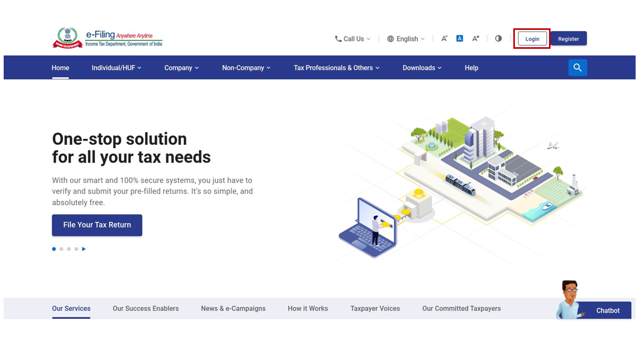This screenshot has width=644, height=343.
Task: Open the English language dropdown
Action: coord(408,38)
